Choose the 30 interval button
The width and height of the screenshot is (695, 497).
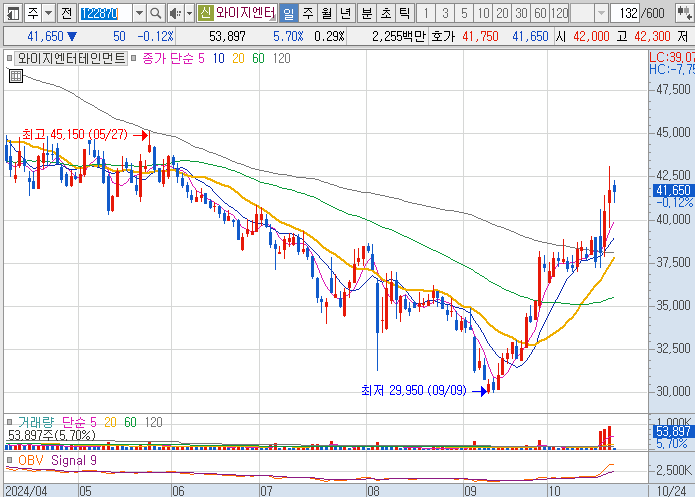[x=521, y=13]
